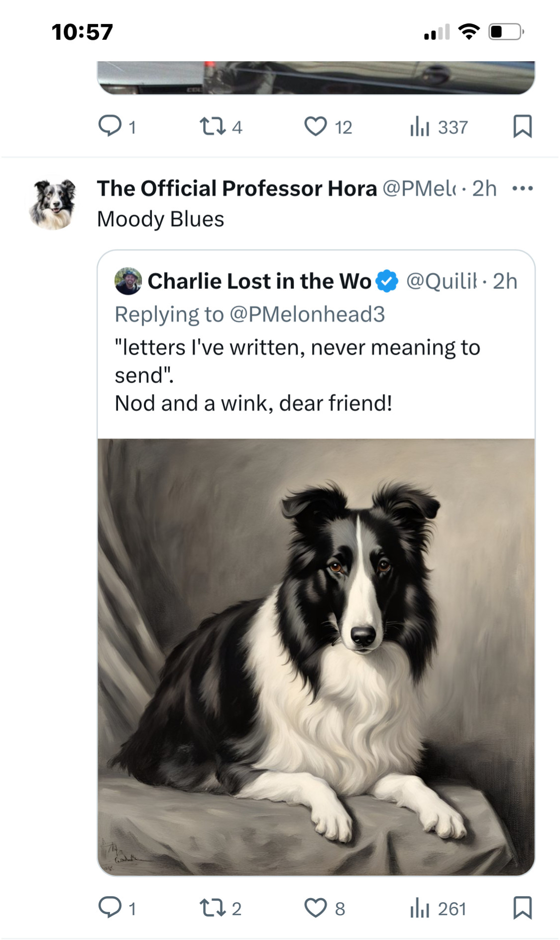Reply to the Moody Blues post
This screenshot has width=560, height=940.
point(110,908)
